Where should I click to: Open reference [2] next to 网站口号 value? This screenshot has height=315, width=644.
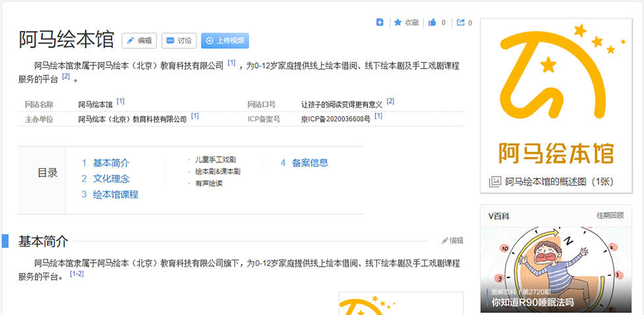pyautogui.click(x=390, y=101)
